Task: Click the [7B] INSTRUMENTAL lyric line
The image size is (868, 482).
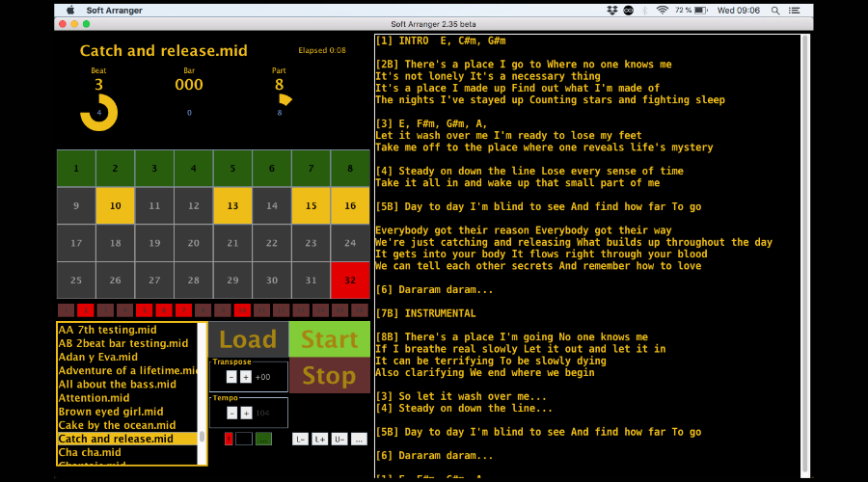Action: tap(425, 313)
